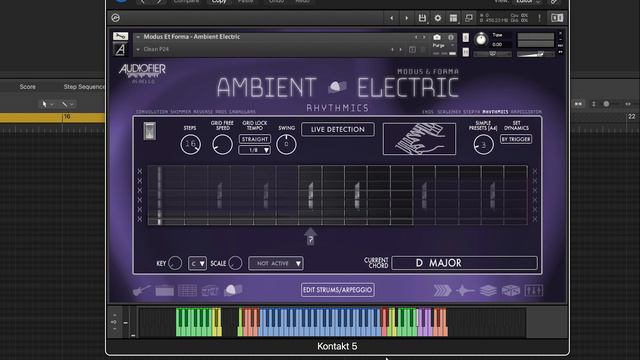Expand the Modus Et Forma instrument name menu

pos(138,37)
